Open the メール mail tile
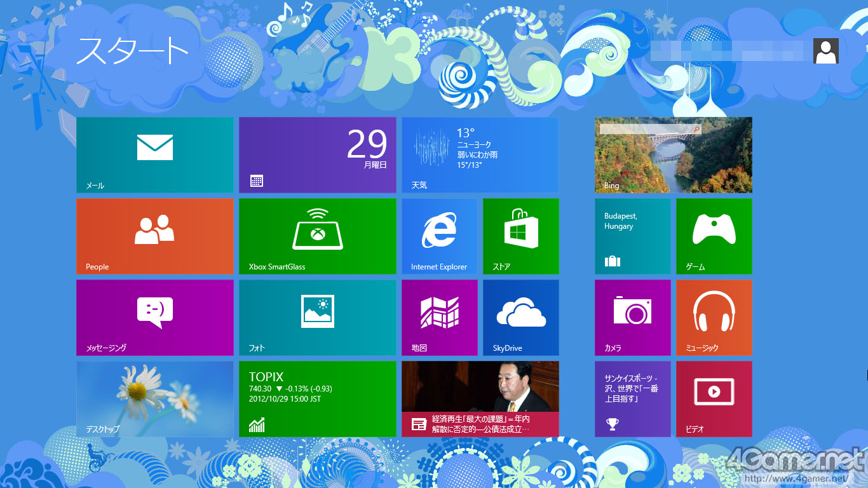The image size is (868, 488). [155, 155]
